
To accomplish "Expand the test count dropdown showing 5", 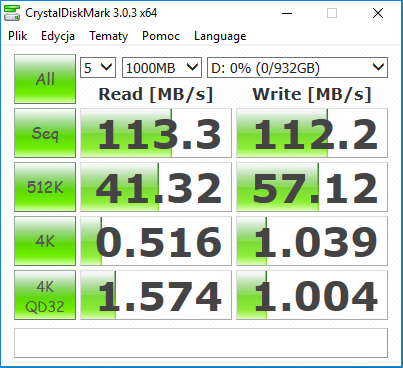I will [x=98, y=68].
